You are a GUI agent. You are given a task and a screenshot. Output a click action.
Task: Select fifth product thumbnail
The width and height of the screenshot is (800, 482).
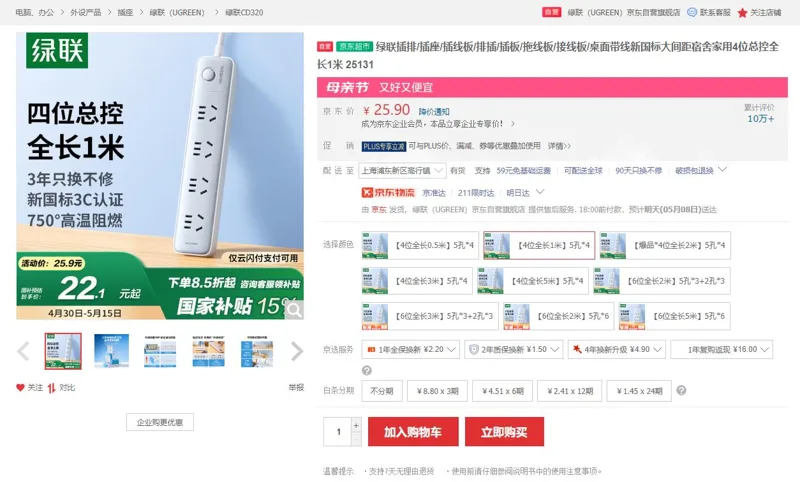pos(257,351)
